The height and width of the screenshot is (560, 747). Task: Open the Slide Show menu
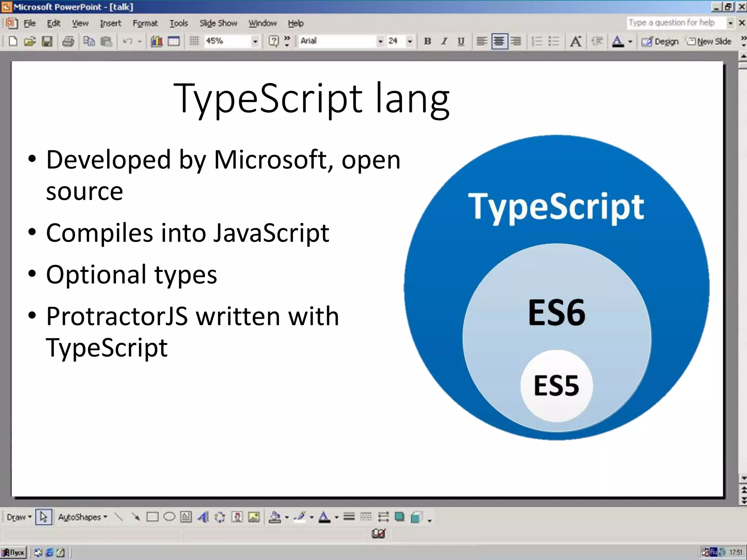[x=218, y=23]
